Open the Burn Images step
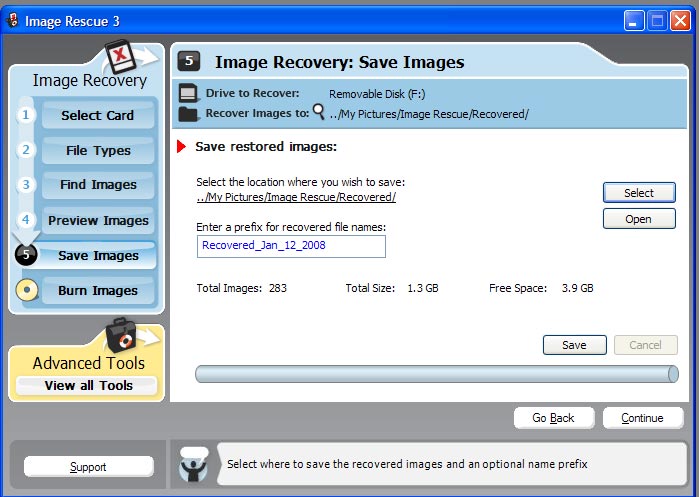 98,291
